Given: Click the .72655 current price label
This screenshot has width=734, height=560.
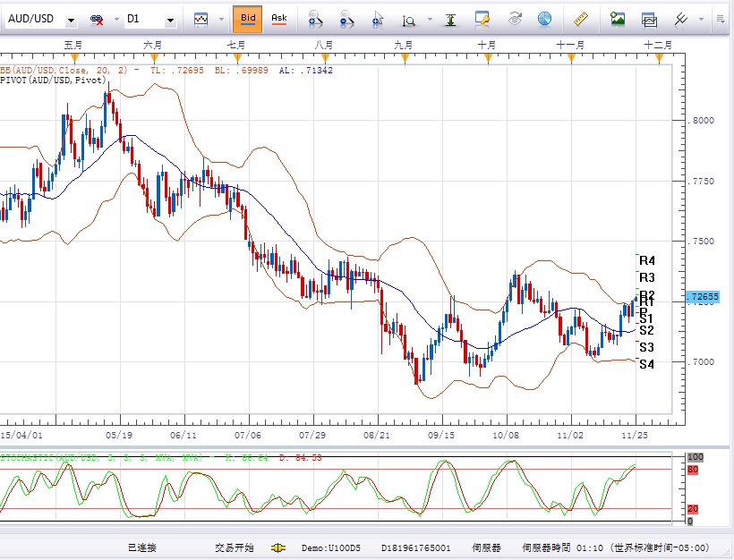Looking at the screenshot, I should tap(704, 296).
